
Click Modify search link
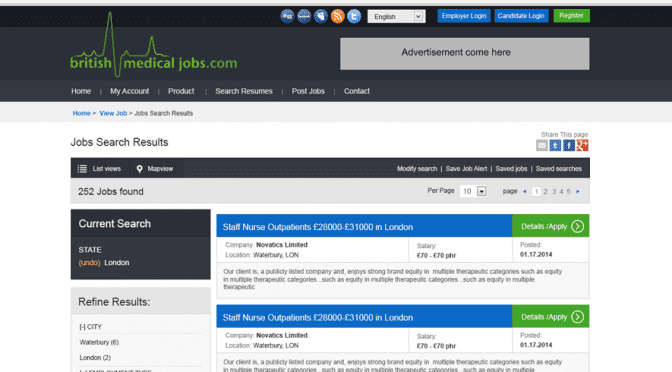[417, 169]
